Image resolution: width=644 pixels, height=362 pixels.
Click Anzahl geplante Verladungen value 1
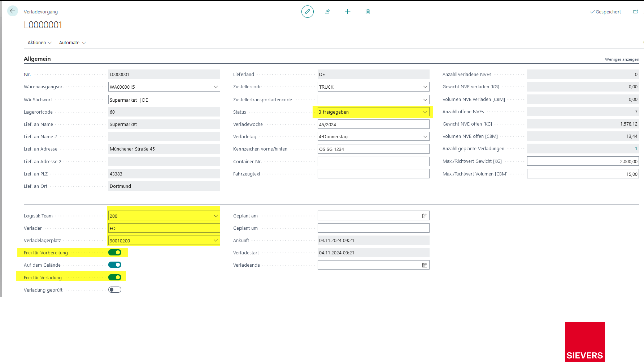pos(636,149)
